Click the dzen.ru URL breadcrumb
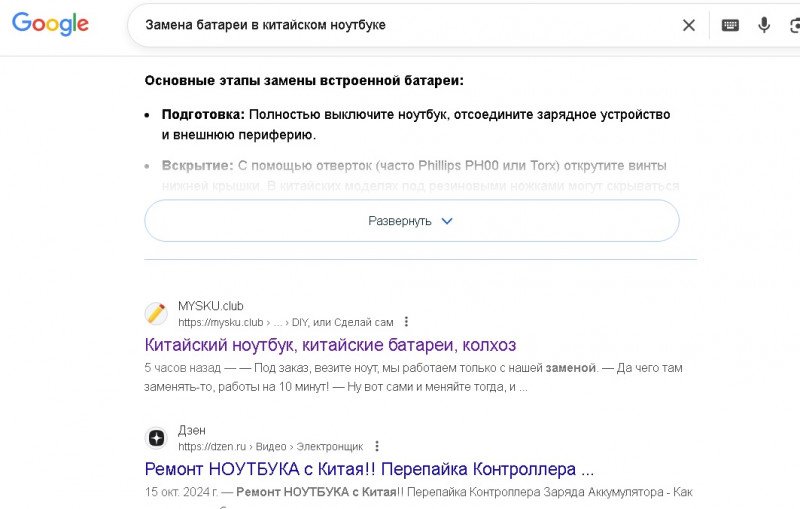The image size is (800, 509). point(210,446)
